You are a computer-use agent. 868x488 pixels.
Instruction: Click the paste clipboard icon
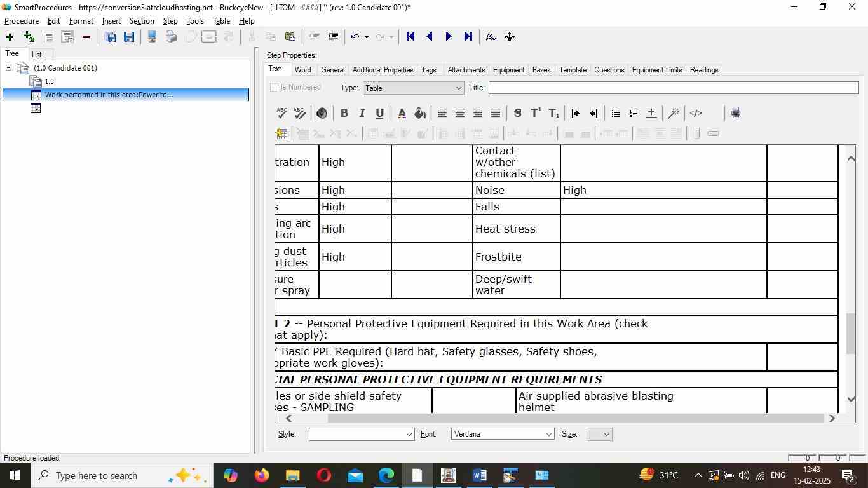[x=290, y=37]
